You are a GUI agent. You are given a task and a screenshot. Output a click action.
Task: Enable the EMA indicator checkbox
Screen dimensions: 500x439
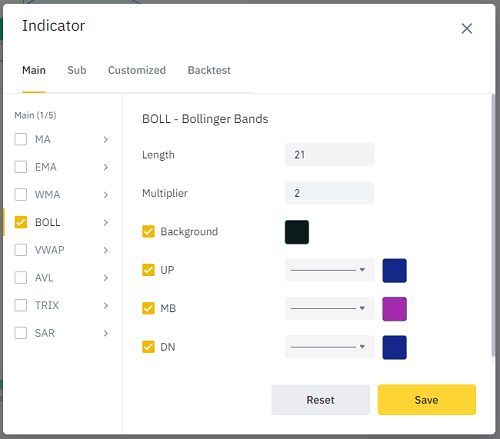click(21, 167)
